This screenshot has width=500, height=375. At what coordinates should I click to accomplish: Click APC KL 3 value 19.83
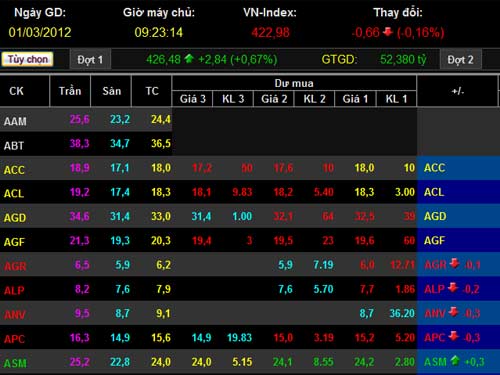point(239,338)
